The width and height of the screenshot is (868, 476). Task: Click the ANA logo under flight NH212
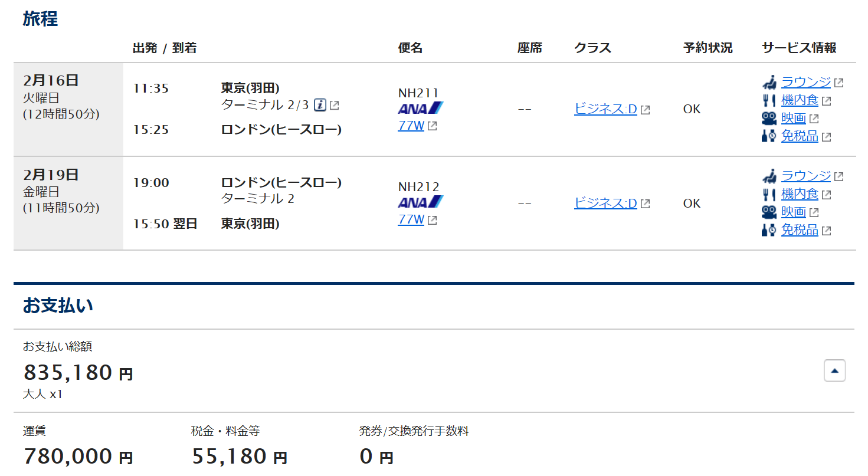point(421,202)
